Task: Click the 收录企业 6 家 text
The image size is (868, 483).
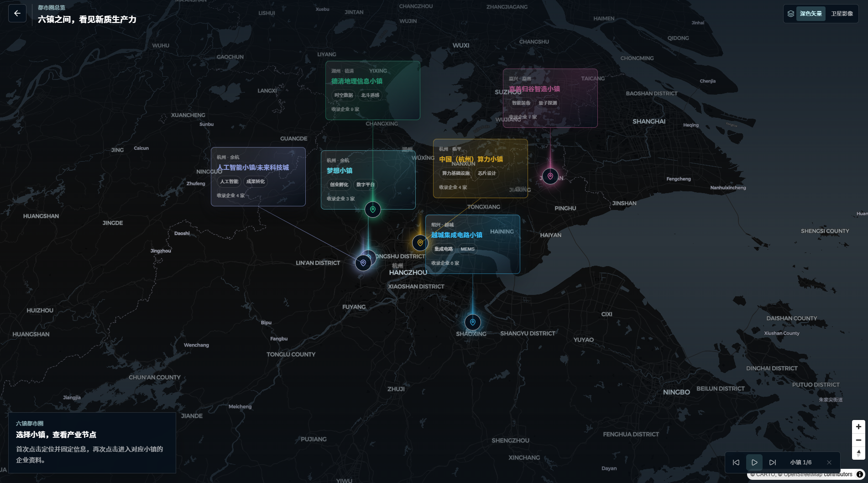Action: pyautogui.click(x=445, y=263)
